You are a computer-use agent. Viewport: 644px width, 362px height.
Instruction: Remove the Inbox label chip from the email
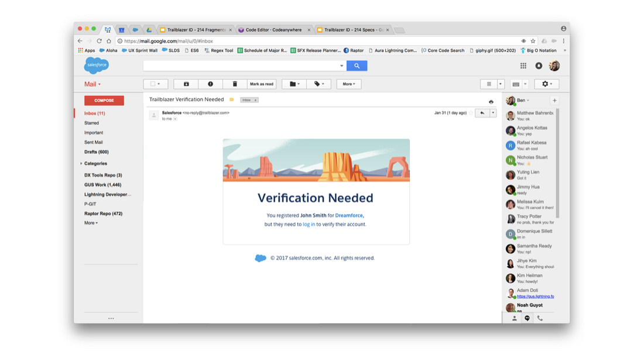point(256,99)
